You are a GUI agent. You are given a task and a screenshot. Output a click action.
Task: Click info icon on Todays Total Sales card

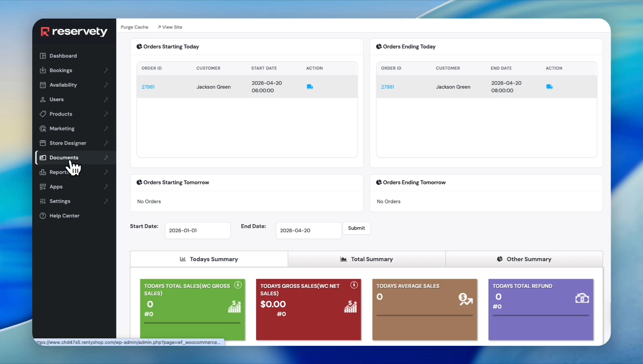point(238,285)
